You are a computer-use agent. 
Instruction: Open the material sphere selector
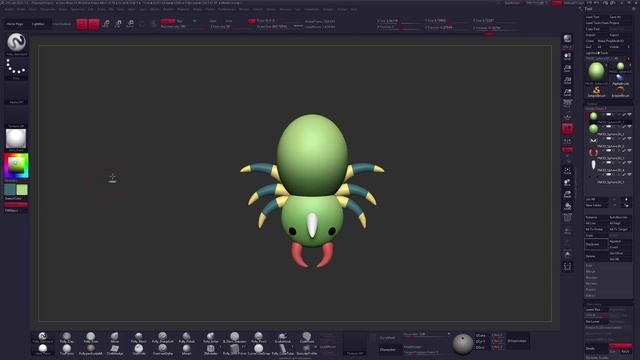coord(16,139)
